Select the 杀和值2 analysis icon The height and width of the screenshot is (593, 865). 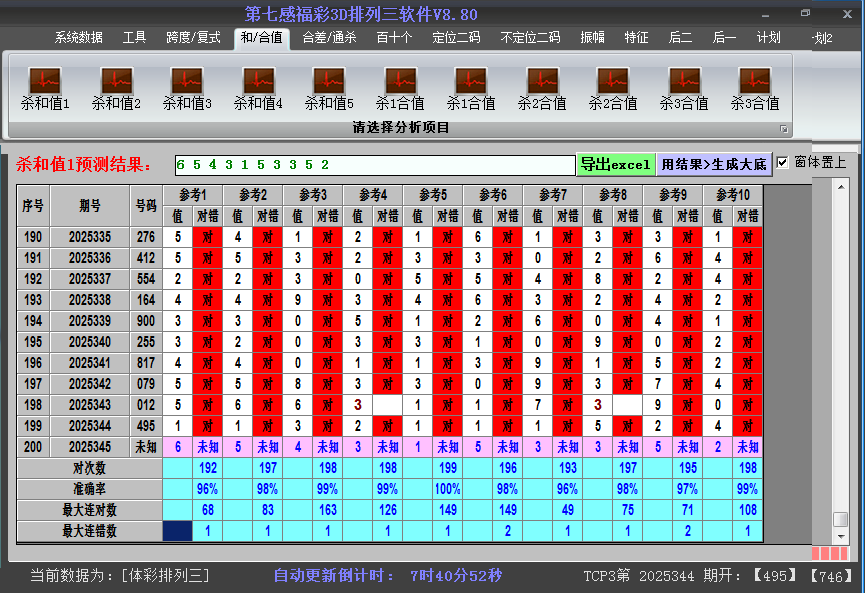(x=116, y=81)
